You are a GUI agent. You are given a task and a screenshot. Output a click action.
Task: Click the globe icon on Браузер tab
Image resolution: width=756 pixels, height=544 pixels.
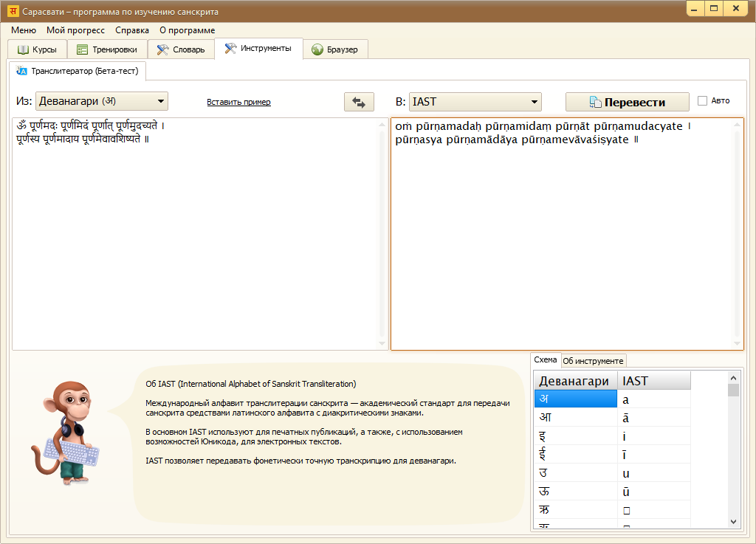pos(317,49)
